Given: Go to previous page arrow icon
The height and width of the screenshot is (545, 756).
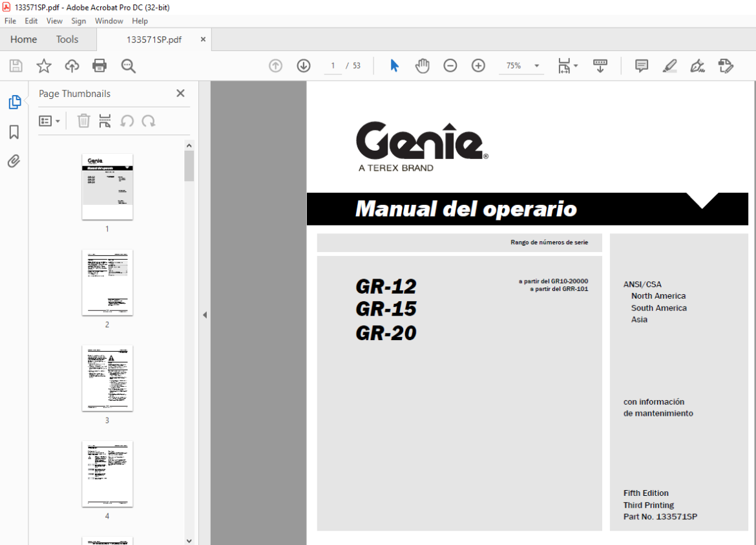Looking at the screenshot, I should (275, 65).
